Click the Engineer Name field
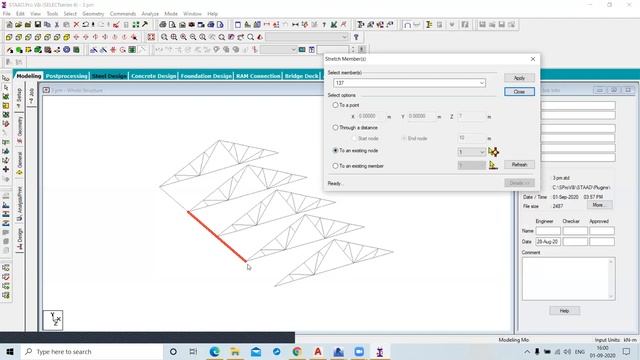This screenshot has height=360, width=640. [548, 231]
